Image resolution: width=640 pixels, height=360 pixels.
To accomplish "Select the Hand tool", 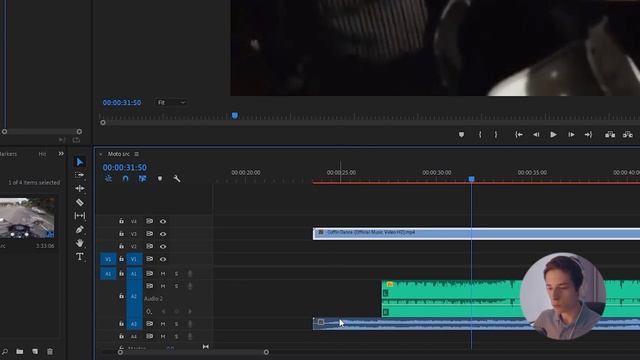I will coord(80,243).
